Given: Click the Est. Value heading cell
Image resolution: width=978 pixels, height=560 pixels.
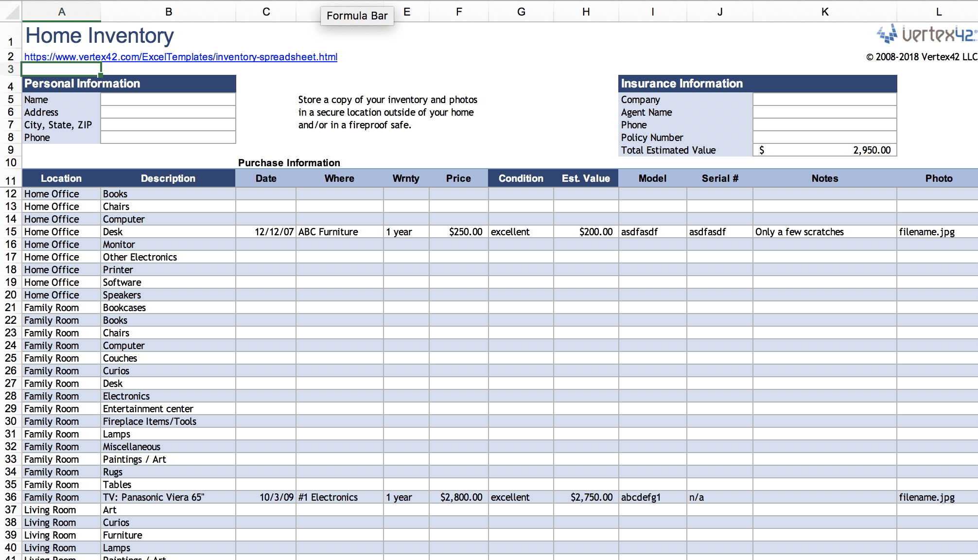Looking at the screenshot, I should click(586, 178).
